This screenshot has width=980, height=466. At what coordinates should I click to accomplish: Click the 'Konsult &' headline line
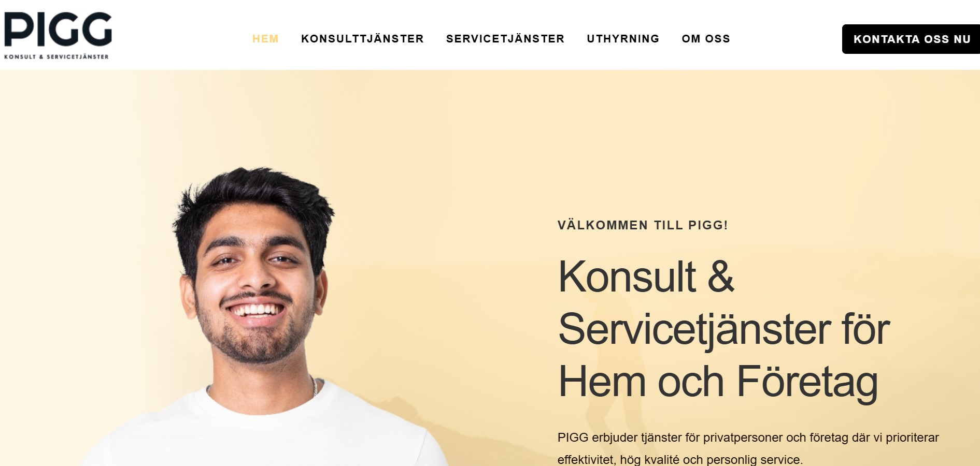(646, 277)
